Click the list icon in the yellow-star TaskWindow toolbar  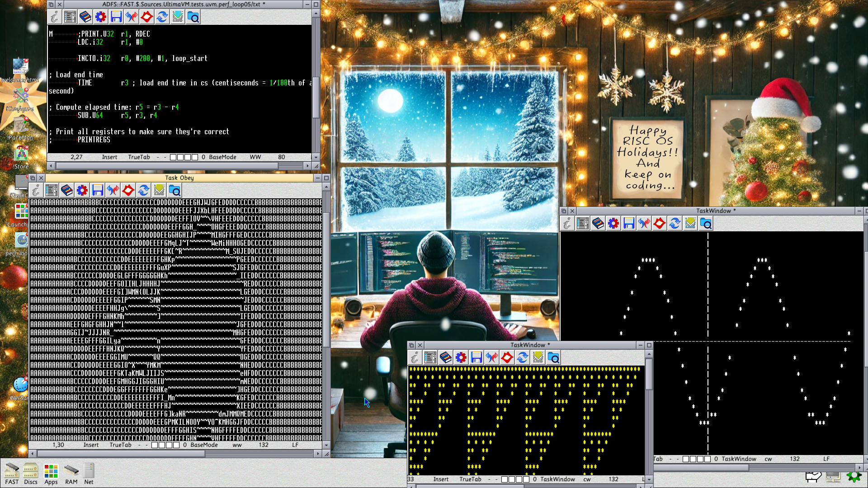[x=430, y=357]
